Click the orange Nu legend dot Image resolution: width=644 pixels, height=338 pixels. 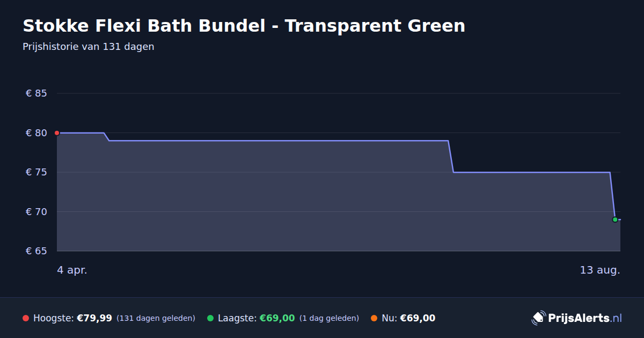[374, 318]
